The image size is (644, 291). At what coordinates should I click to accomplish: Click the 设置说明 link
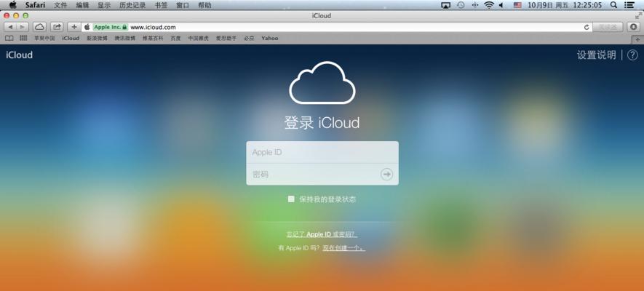click(x=597, y=55)
